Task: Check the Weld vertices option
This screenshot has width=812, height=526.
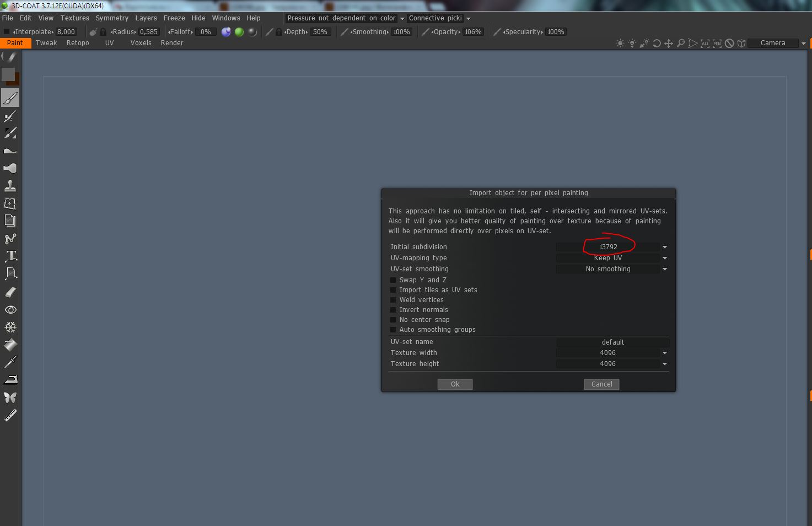Action: (x=393, y=300)
